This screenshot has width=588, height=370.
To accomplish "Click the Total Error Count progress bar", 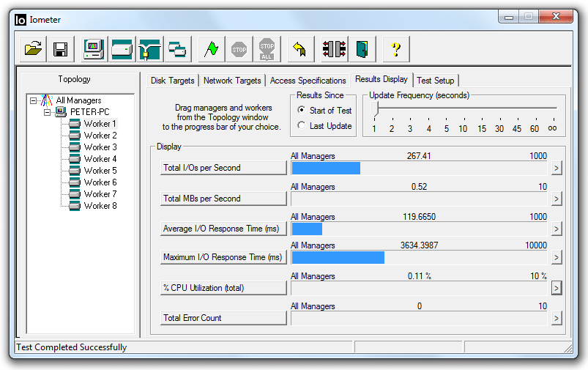I will 419,319.
